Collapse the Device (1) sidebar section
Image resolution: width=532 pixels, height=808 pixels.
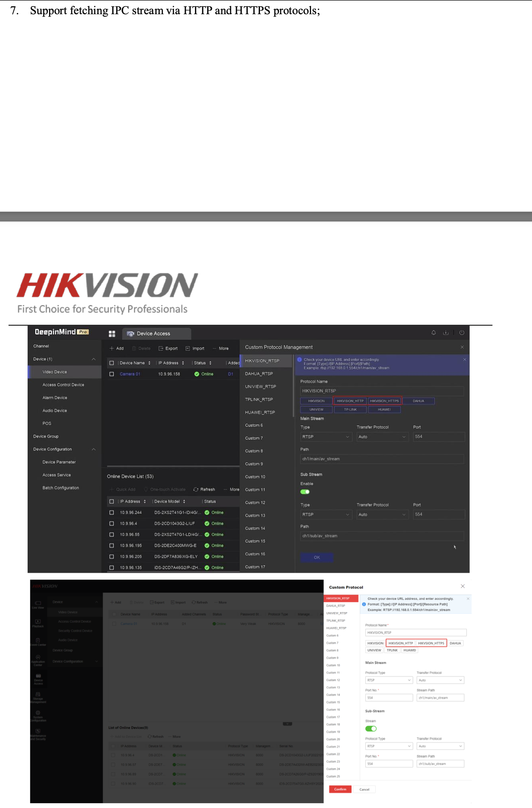(94, 359)
